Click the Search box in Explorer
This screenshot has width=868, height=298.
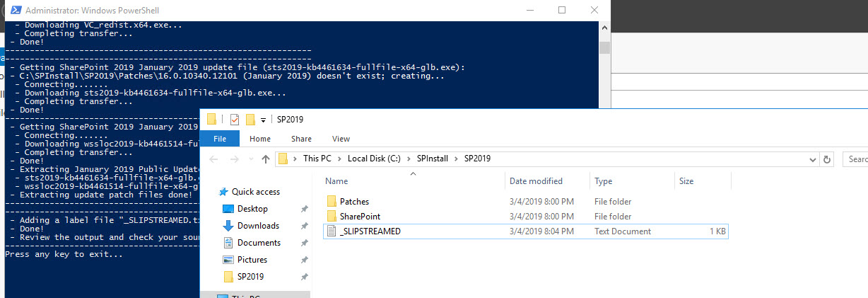[855, 159]
